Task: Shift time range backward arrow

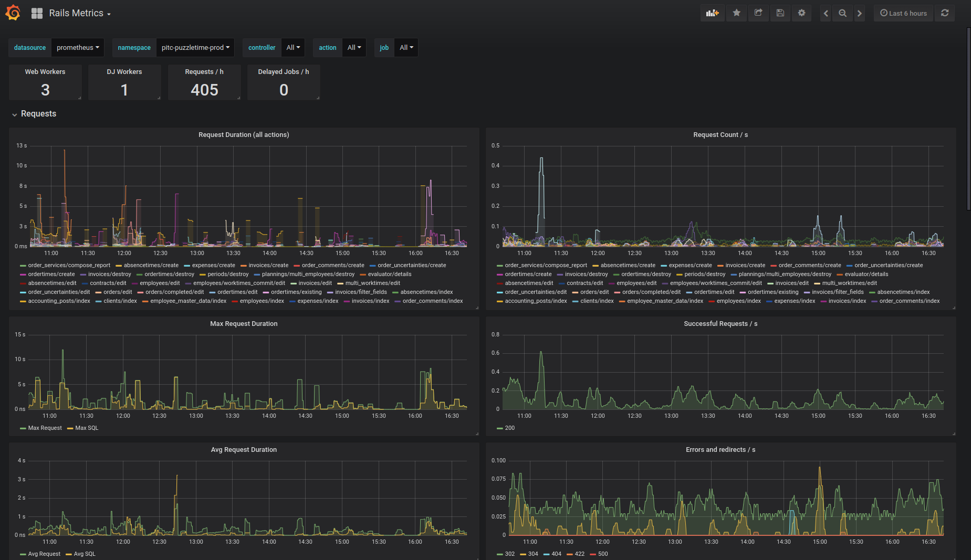Action: pos(826,13)
